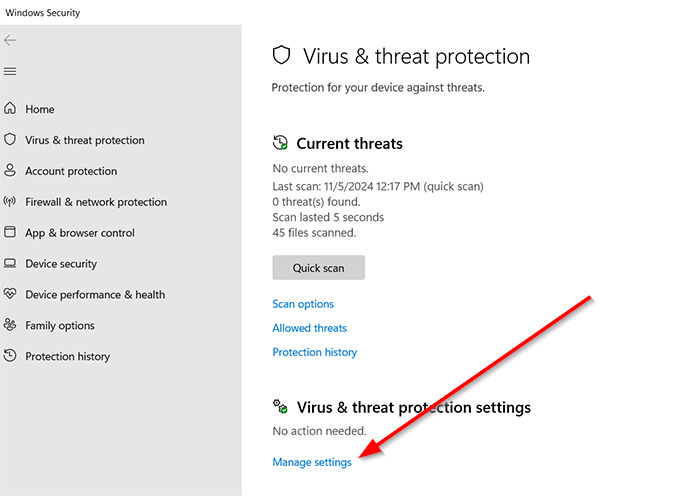Click the Device performance heart icon
Image resolution: width=700 pixels, height=500 pixels.
10,295
